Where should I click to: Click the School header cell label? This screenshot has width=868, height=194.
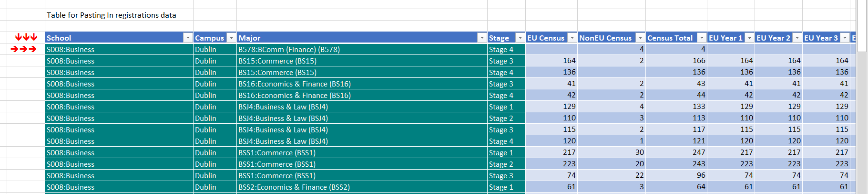[x=59, y=38]
